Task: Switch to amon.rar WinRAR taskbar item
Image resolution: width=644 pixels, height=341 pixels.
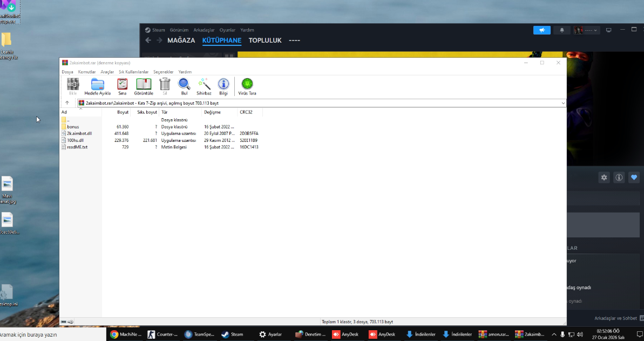Action: 494,334
